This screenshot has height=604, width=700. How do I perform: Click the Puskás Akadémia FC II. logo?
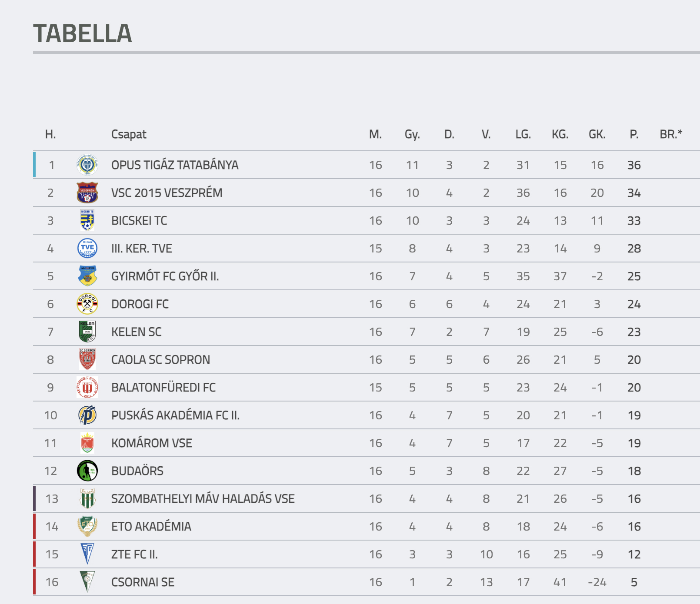pos(87,415)
